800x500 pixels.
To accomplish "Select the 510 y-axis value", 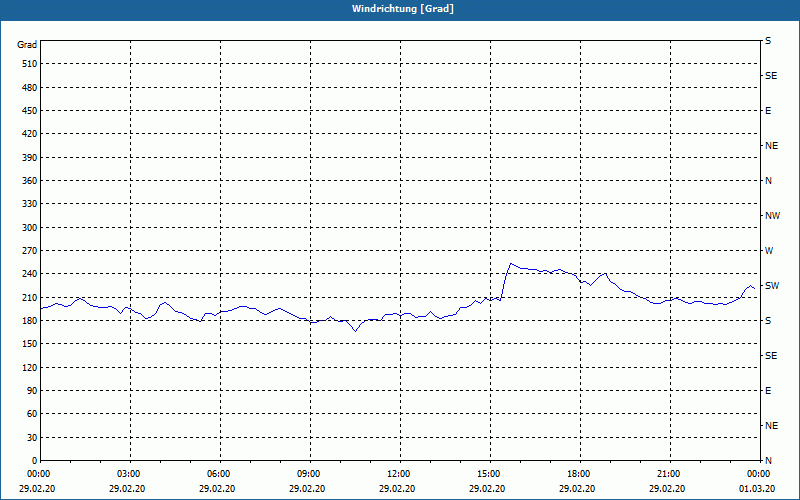I will (x=29, y=64).
